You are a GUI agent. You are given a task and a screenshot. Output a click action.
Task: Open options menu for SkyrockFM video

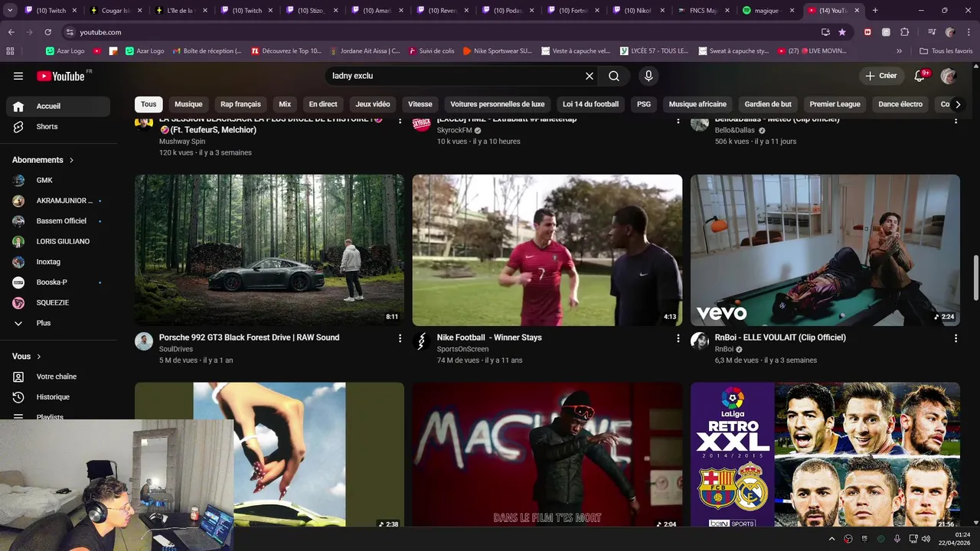click(x=678, y=121)
